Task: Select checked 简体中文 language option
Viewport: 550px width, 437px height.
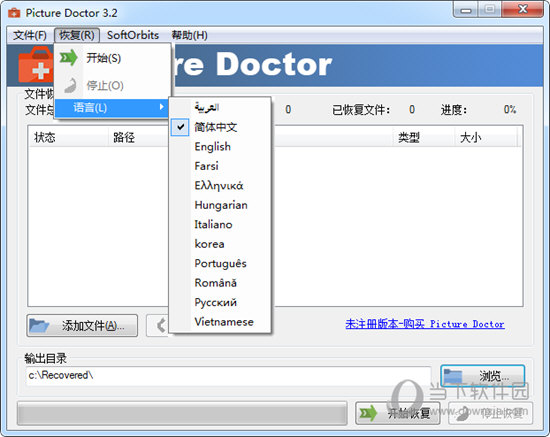Action: [x=220, y=127]
